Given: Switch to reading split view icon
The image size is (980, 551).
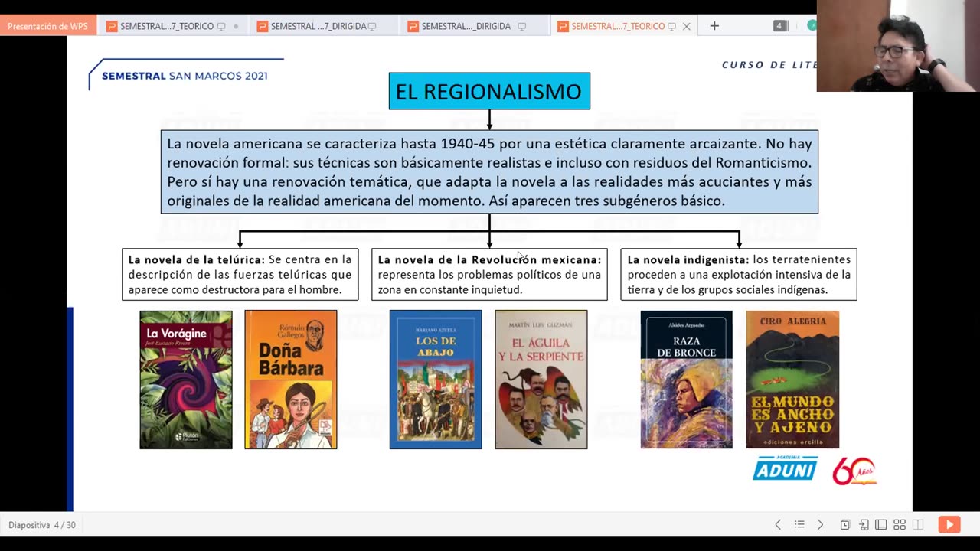Looking at the screenshot, I should coord(918,525).
